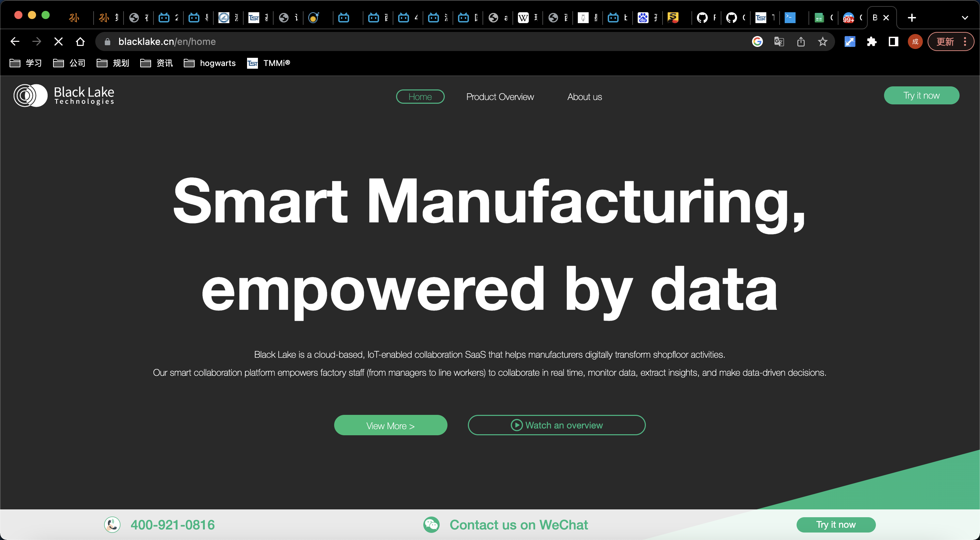This screenshot has height=540, width=980.
Task: Click the browser refresh/stop button
Action: (59, 41)
